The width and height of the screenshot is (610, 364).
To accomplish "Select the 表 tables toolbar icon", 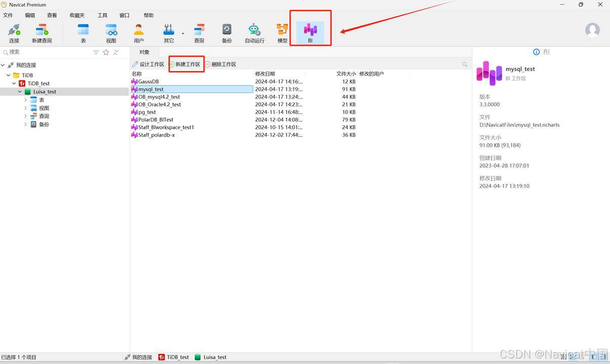I will click(83, 33).
